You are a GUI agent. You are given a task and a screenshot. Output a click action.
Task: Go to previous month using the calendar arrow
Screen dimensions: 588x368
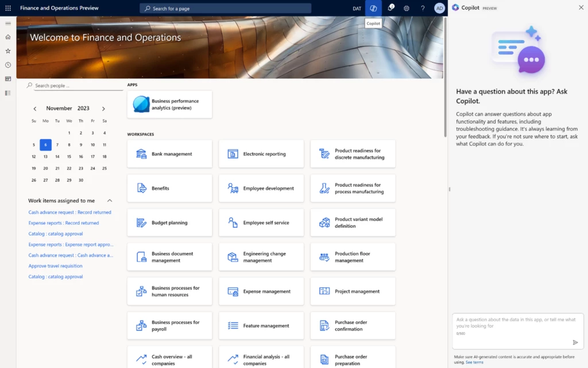[x=35, y=108]
